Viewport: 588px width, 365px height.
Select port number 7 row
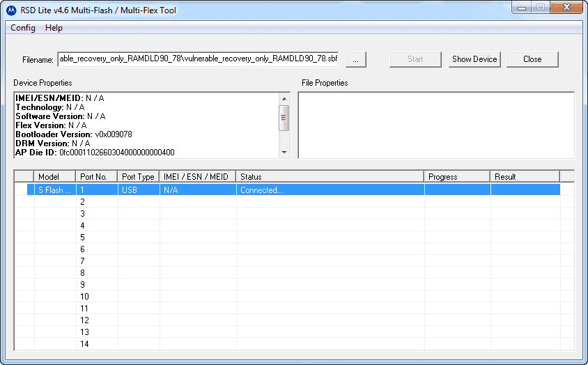tap(293, 261)
